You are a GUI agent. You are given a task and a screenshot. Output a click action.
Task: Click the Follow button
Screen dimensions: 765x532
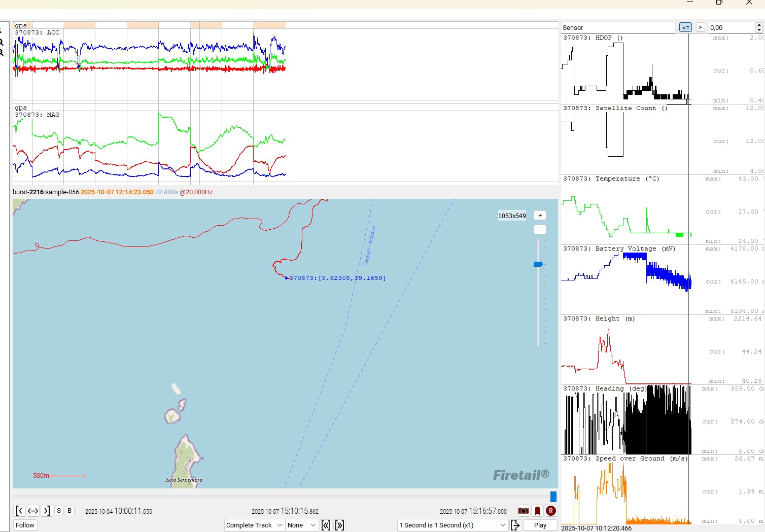(25, 525)
